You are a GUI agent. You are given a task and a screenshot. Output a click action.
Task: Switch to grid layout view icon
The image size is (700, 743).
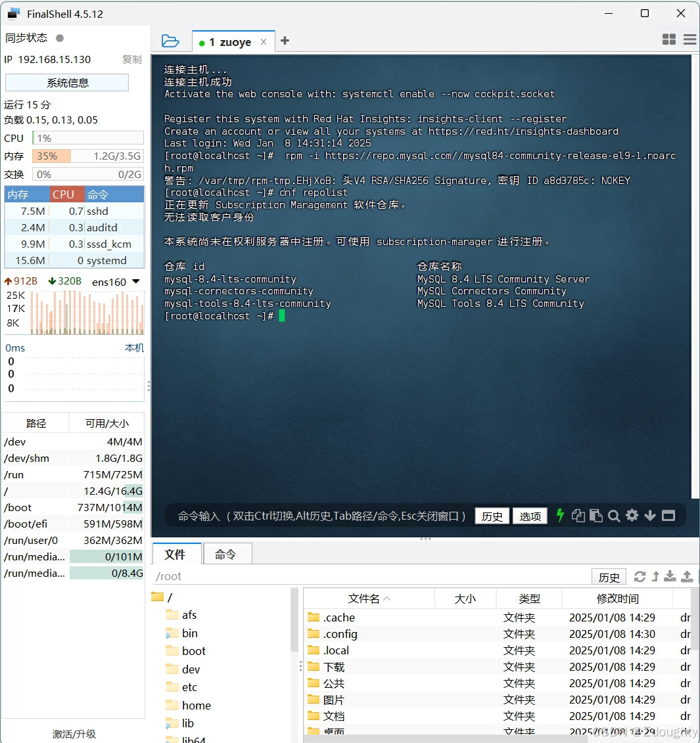[668, 39]
